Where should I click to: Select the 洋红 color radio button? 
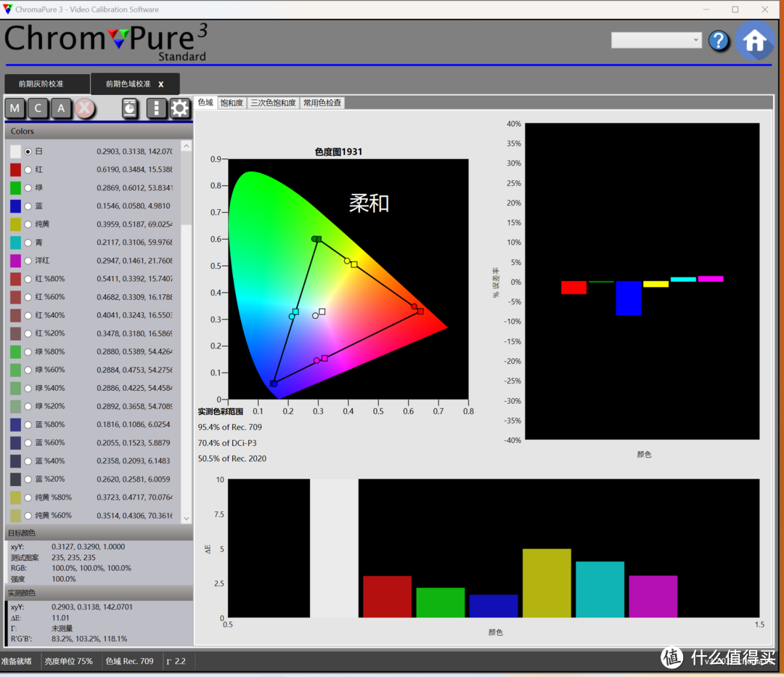28,261
